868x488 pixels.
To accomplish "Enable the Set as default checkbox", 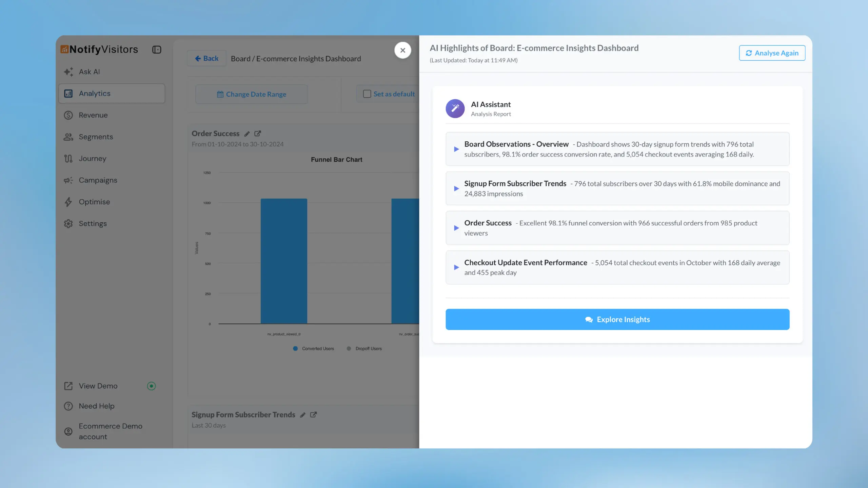I will click(x=367, y=94).
